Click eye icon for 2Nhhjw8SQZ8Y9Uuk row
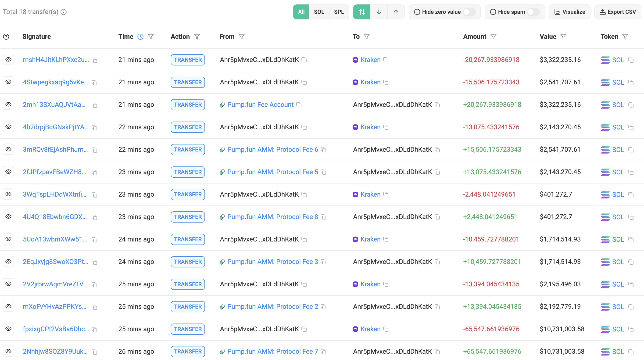The height and width of the screenshot is (360, 644). (x=8, y=351)
